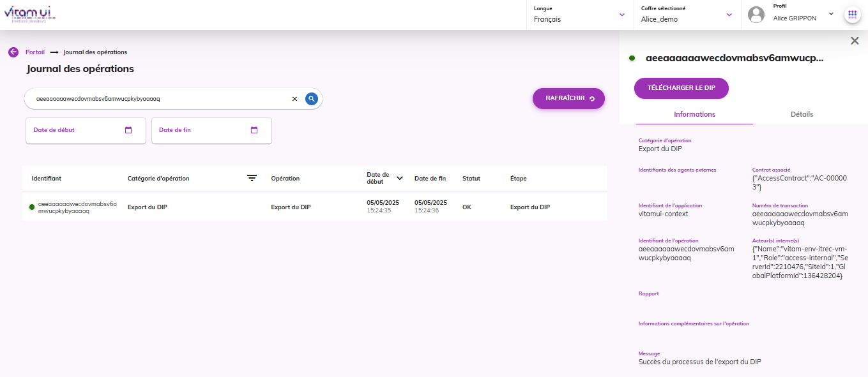This screenshot has width=868, height=377.
Task: Open the Date de début calendar icon
Action: click(128, 130)
